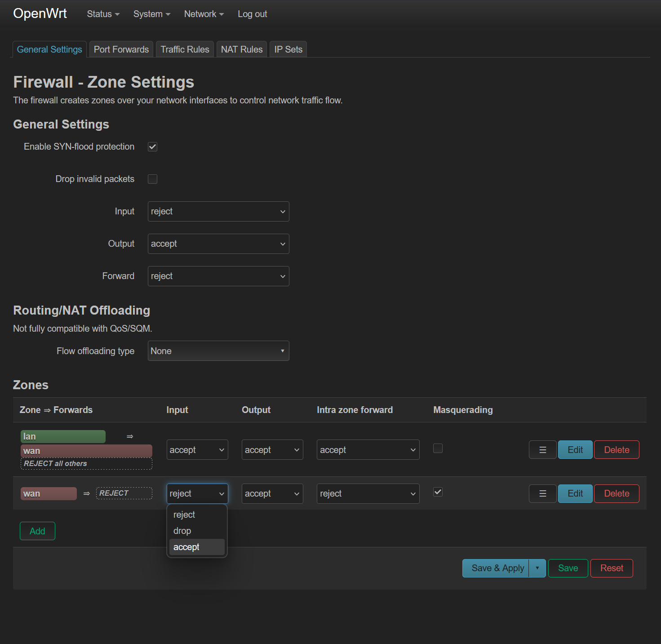Click the Masquerading column header
This screenshot has width=661, height=644.
click(x=463, y=410)
